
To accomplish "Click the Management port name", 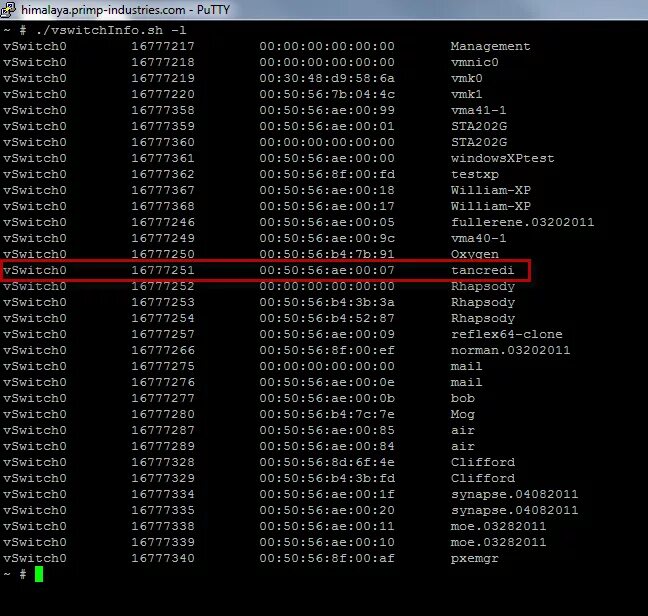I will click(490, 46).
